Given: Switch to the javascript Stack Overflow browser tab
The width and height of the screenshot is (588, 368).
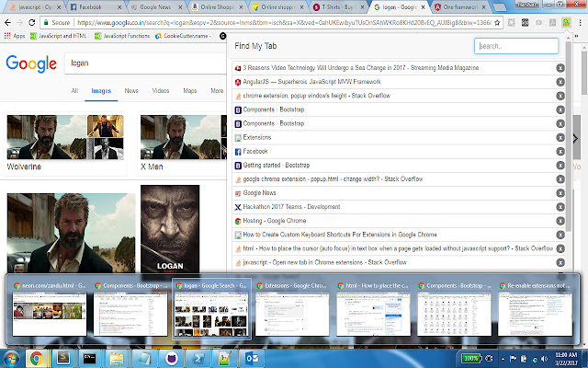Looking at the screenshot, I should [35, 7].
